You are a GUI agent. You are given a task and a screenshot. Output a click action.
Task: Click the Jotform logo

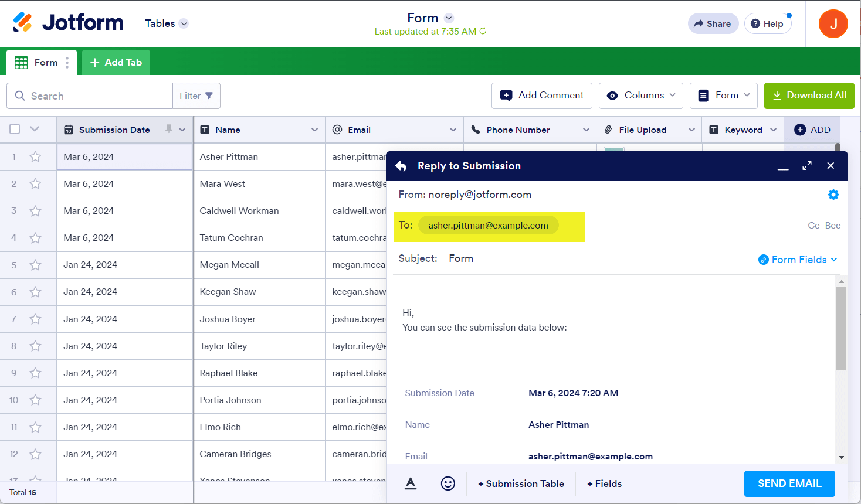68,23
